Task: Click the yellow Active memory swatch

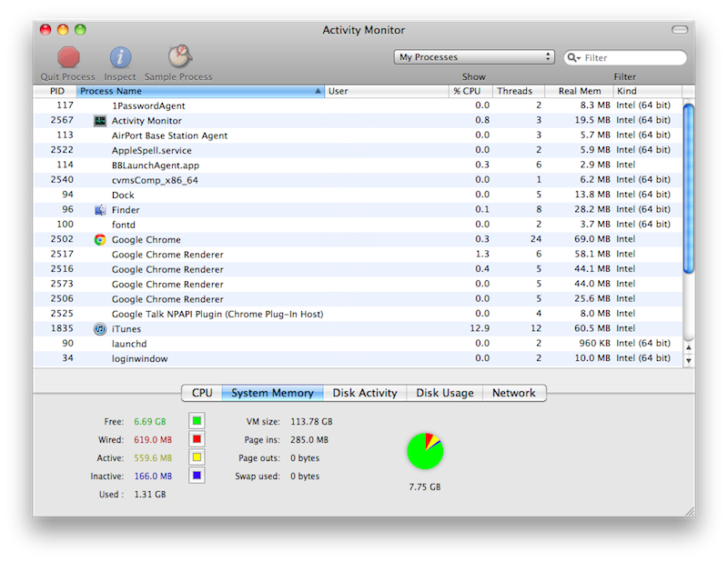Action: [197, 457]
